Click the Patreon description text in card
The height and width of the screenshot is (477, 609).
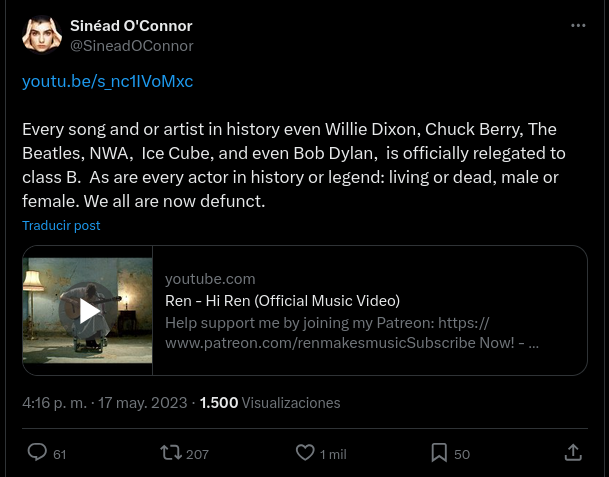(351, 333)
